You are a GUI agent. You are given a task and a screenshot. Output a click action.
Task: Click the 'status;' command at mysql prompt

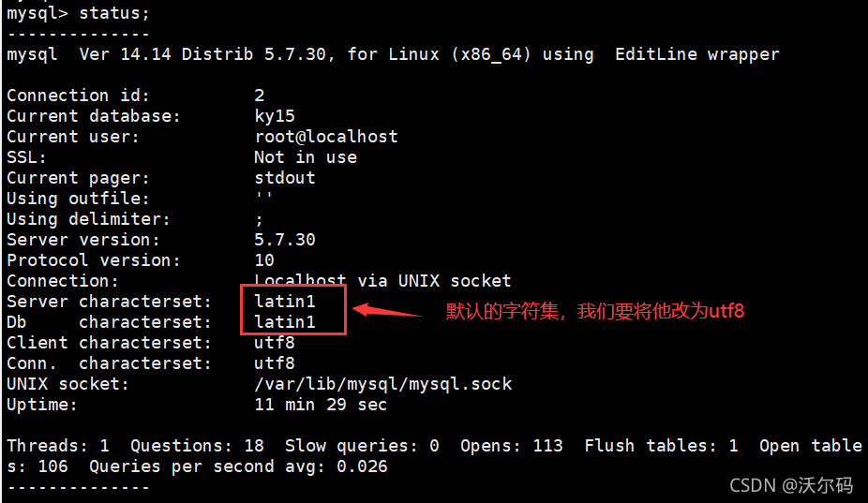(x=119, y=13)
